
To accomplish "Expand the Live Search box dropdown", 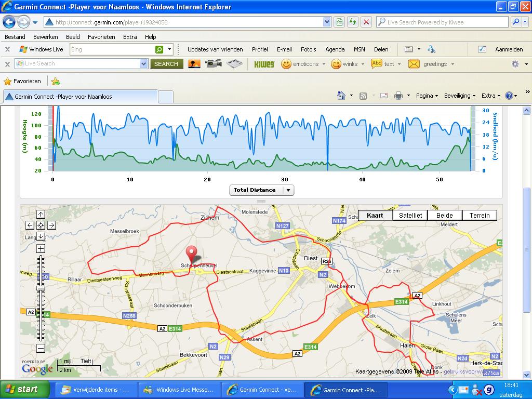I will point(144,64).
